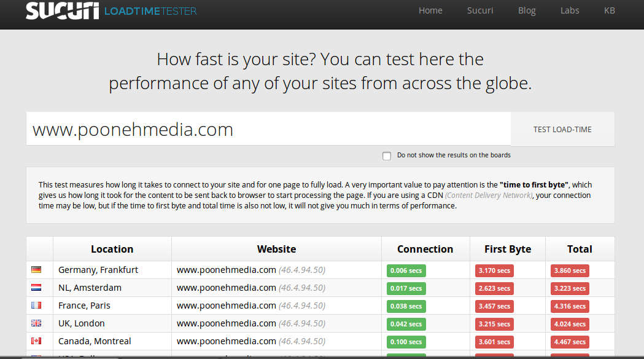Screen dimensions: 644x359
Task: Click the 0.042 secs connection badge
Action: tap(406, 324)
